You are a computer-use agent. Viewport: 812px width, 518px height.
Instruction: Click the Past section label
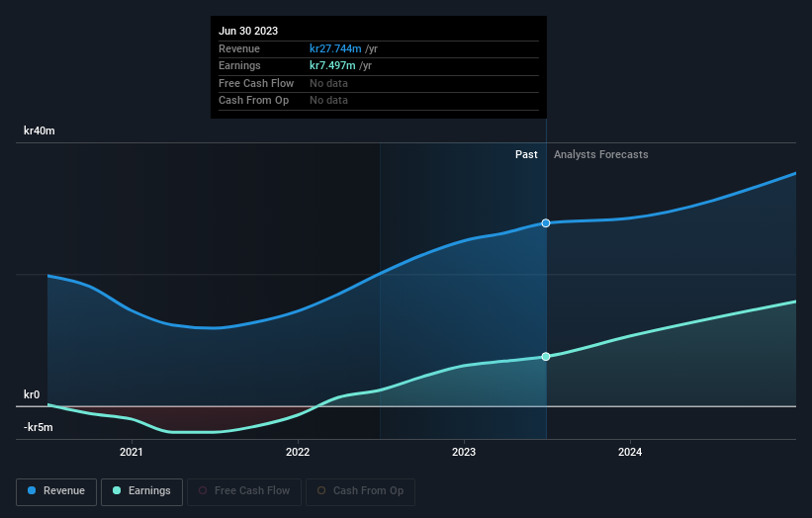(526, 155)
